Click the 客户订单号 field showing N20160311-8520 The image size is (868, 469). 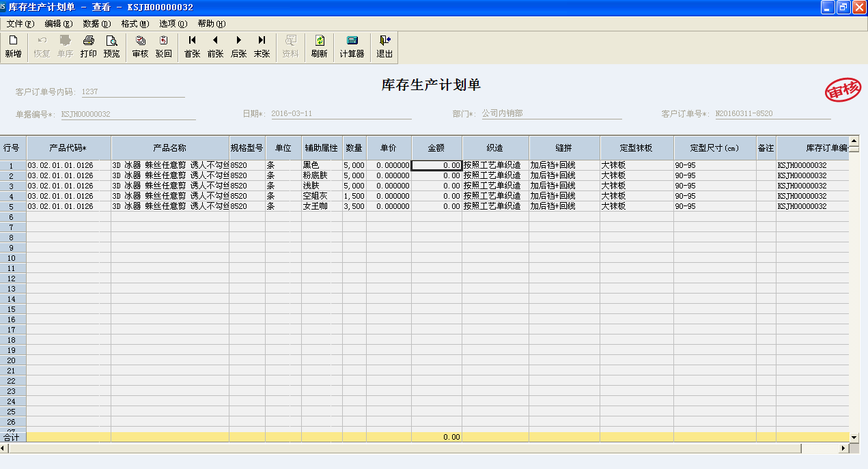[x=772, y=114]
